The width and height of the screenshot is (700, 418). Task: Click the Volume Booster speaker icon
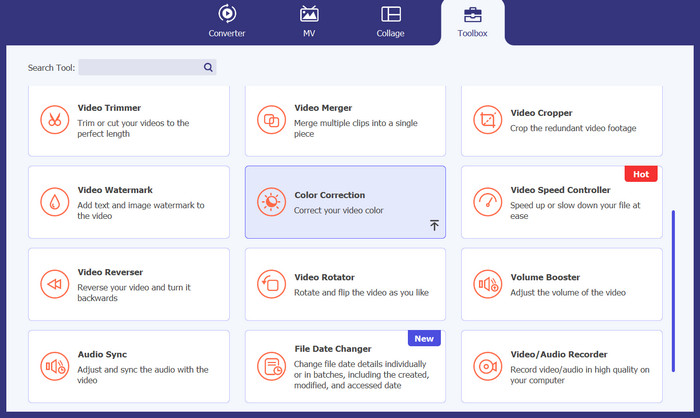487,284
